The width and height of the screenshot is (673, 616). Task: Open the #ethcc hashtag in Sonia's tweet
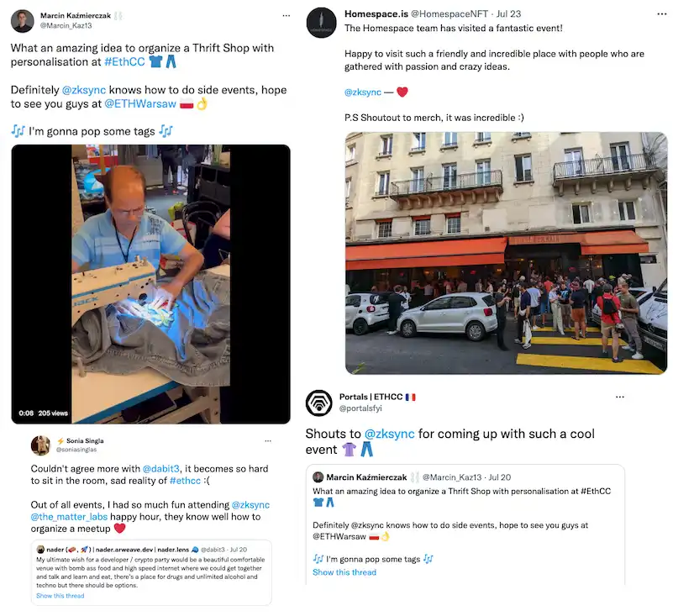pyautogui.click(x=185, y=481)
